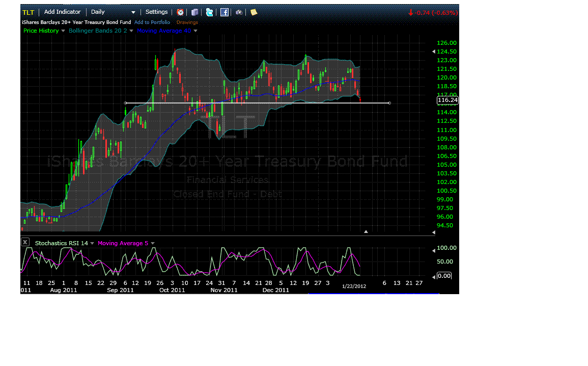588x366 pixels.
Task: Click the arrow beside the 0.00 stochastics value
Action: click(434, 277)
